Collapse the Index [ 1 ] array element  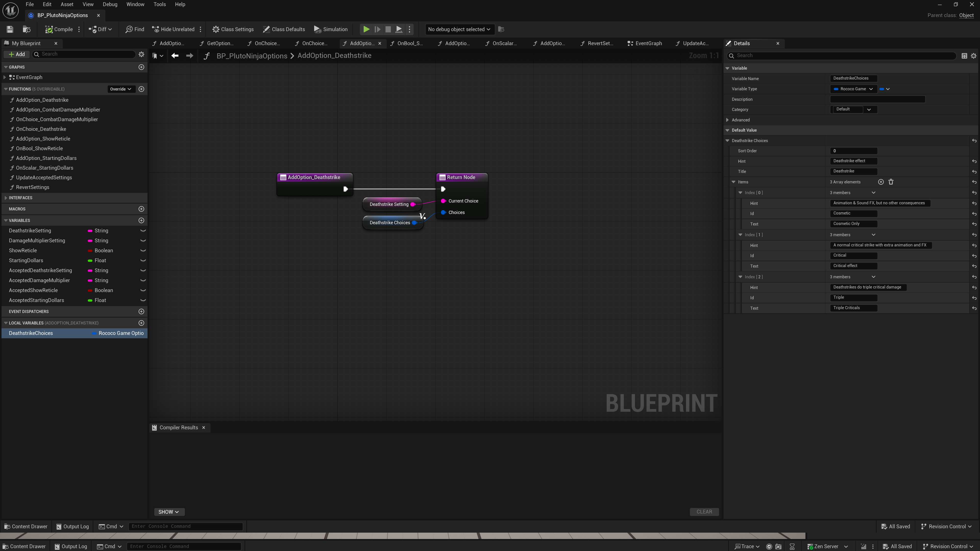click(x=740, y=235)
